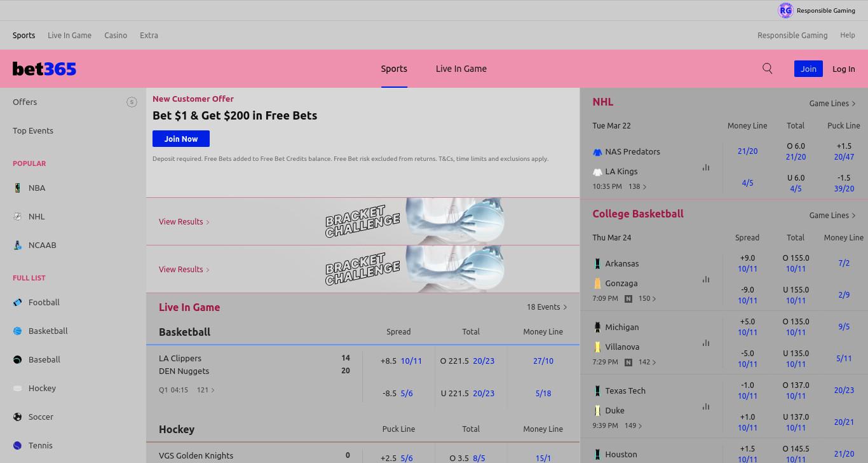The height and width of the screenshot is (463, 868).
Task: Expand 142 more markets for Michigan game
Action: (648, 362)
